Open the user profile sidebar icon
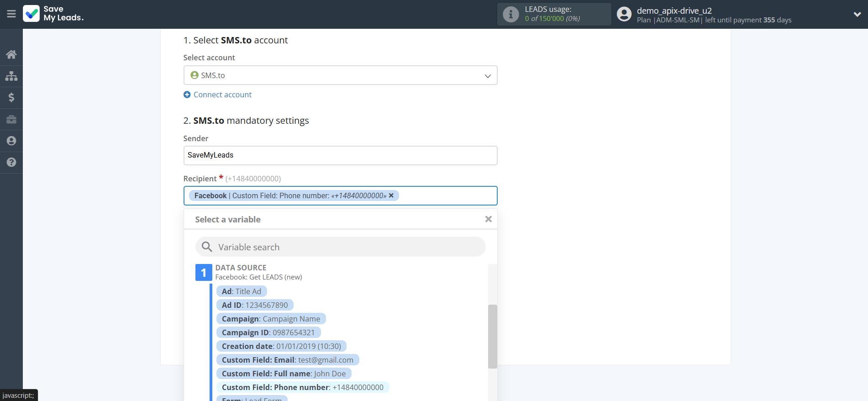868x401 pixels. (11, 141)
